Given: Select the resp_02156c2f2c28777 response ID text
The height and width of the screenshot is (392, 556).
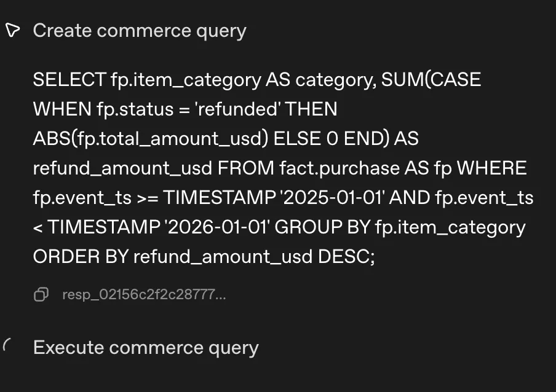Looking at the screenshot, I should point(144,295).
